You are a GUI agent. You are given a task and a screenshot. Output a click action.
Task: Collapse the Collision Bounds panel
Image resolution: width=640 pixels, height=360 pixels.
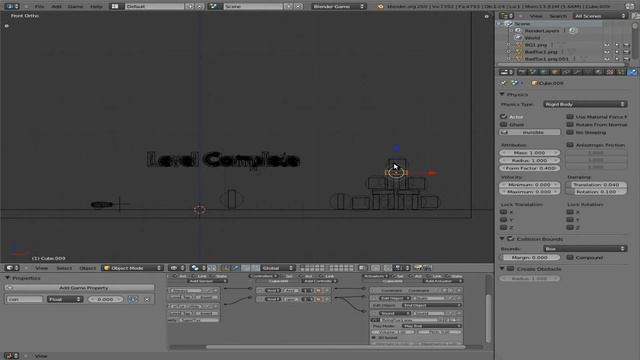[502, 239]
